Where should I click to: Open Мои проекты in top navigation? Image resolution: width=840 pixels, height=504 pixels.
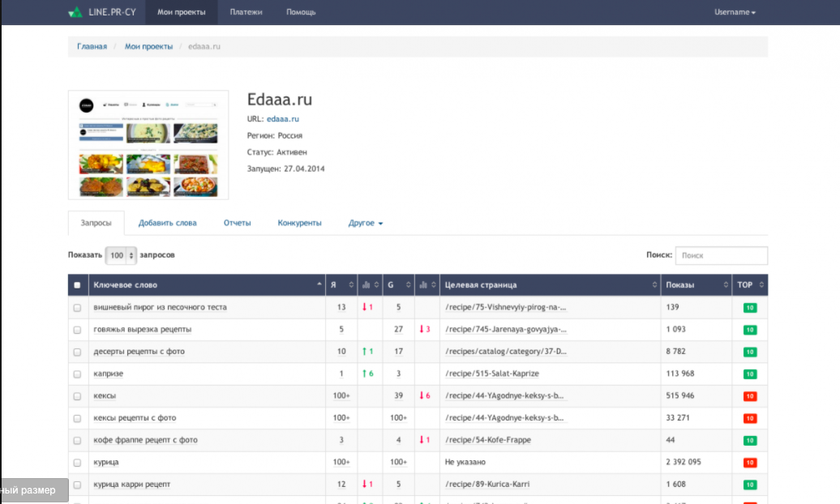181,12
